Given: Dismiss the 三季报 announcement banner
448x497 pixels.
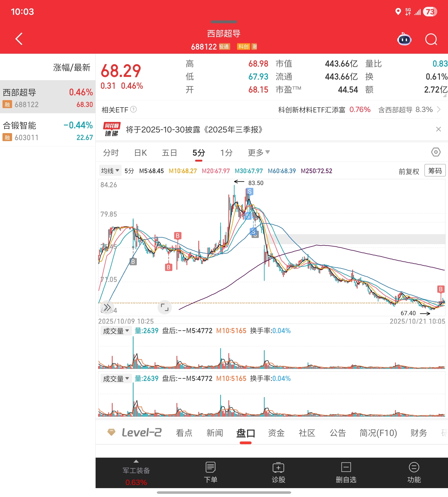Looking at the screenshot, I should tap(438, 129).
